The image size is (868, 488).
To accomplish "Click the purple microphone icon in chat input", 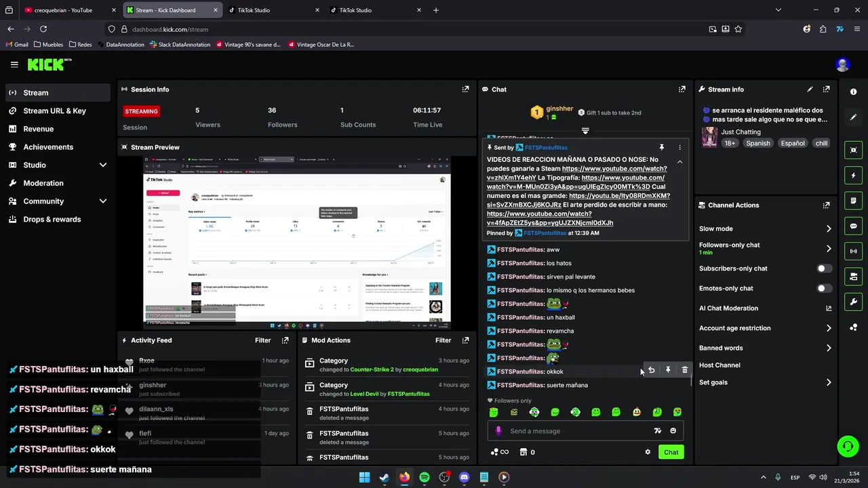I will [x=498, y=431].
